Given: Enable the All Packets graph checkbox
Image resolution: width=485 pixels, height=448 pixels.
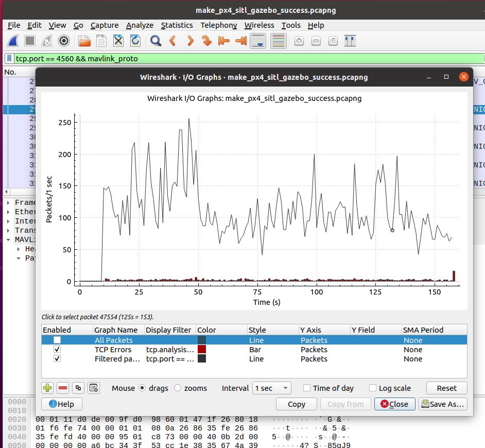Looking at the screenshot, I should coord(57,340).
